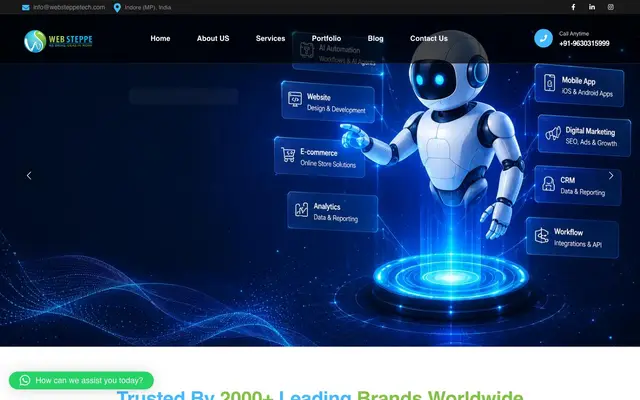The width and height of the screenshot is (640, 400).
Task: Open the Contact Us menu item
Action: 429,38
